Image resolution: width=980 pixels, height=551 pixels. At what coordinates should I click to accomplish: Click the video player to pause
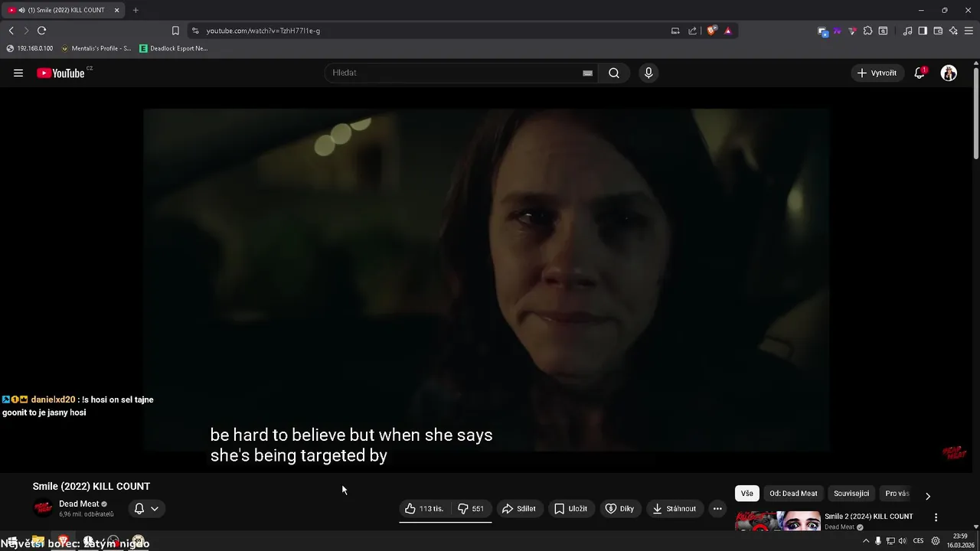tap(486, 279)
